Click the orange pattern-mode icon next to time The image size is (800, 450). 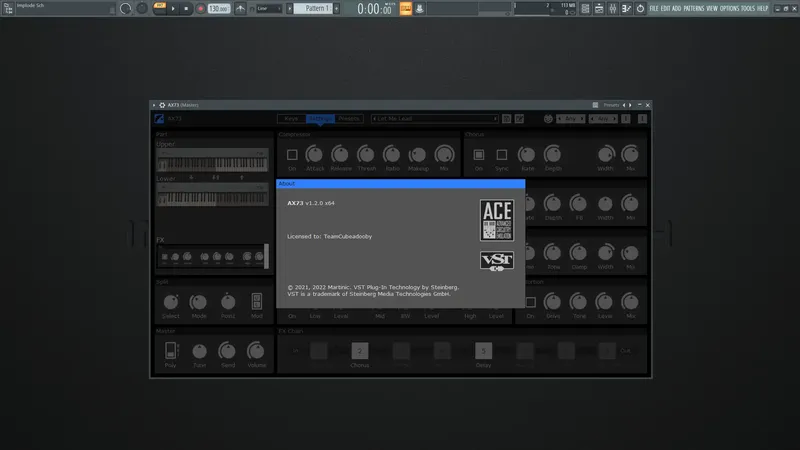[x=406, y=9]
